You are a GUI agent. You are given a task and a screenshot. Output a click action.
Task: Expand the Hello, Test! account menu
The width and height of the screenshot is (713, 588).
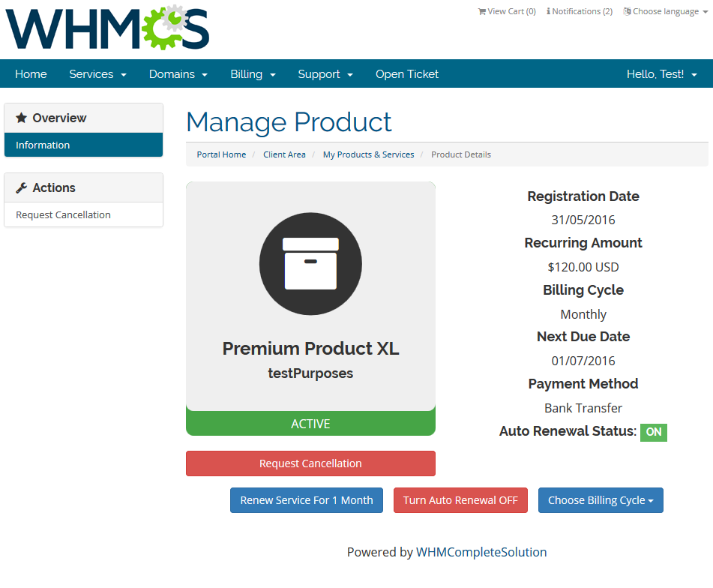click(x=661, y=74)
